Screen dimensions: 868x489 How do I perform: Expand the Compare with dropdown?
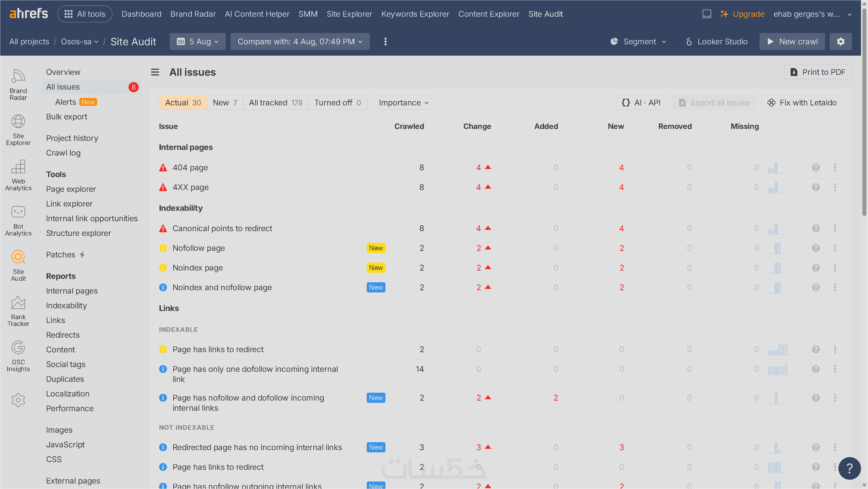tap(300, 41)
